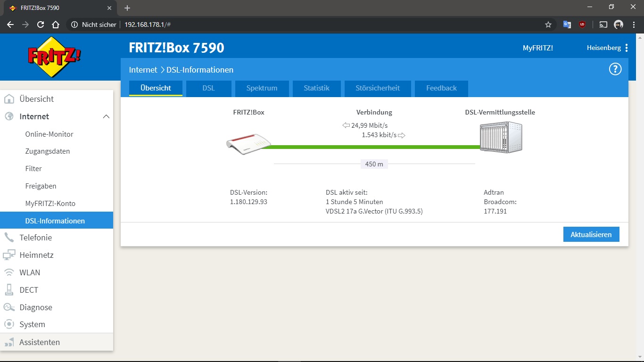Open the Diagnose menu

point(36,307)
